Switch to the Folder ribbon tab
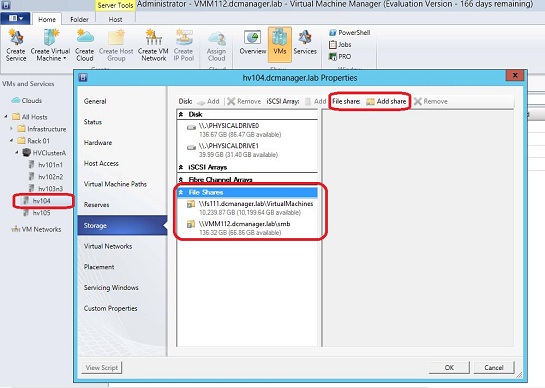The width and height of the screenshot is (545, 388). coord(79,19)
